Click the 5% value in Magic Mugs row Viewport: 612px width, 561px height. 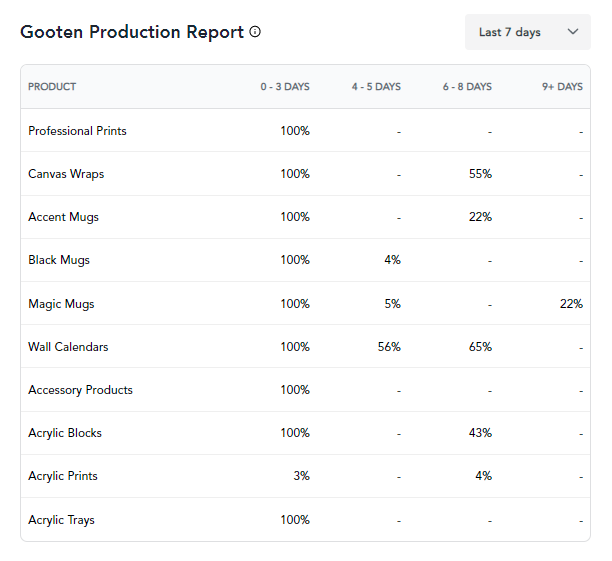[x=392, y=304]
